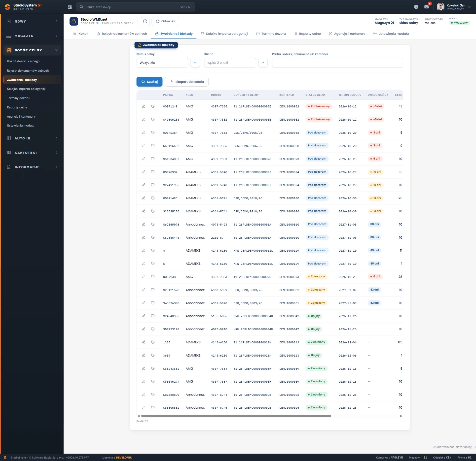Open Kokpit dozoru celnego sidebar link
This screenshot has width=476, height=461.
pyautogui.click(x=23, y=61)
